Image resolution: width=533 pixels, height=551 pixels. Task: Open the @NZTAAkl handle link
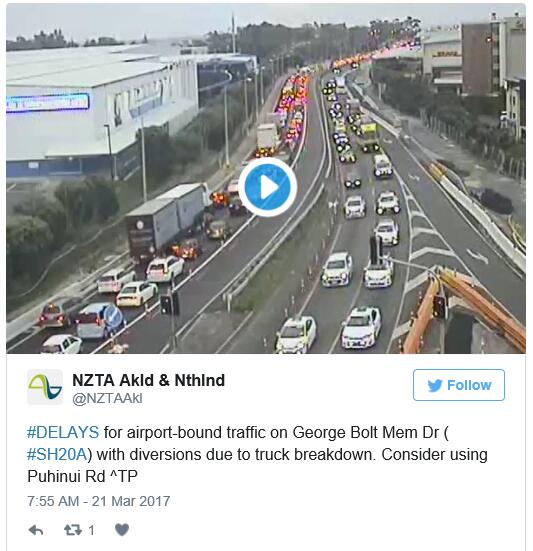coord(107,398)
